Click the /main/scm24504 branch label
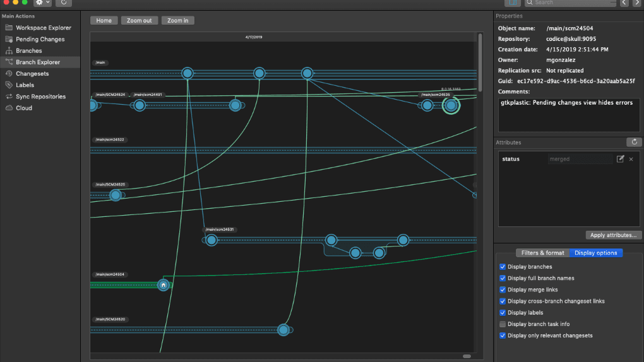 110,274
